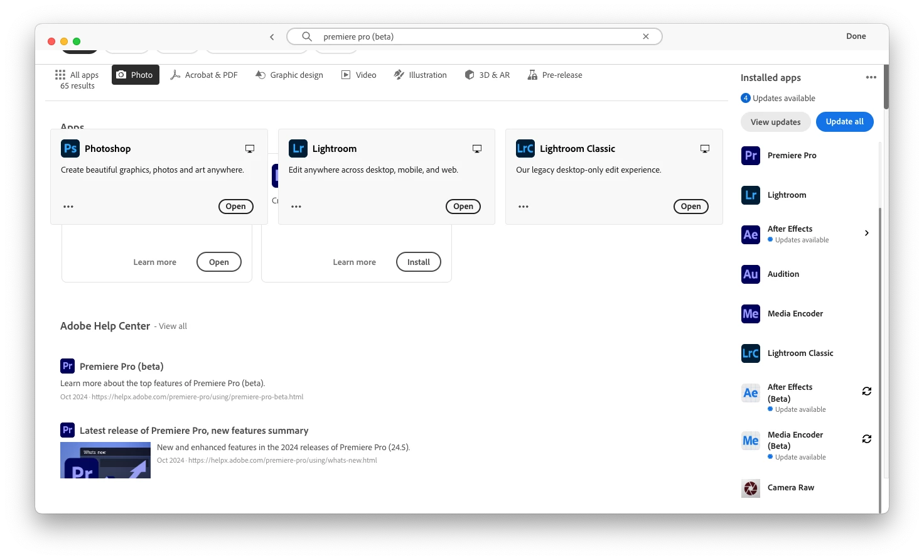Click Media Encoder (Beta) icon

[x=751, y=441]
